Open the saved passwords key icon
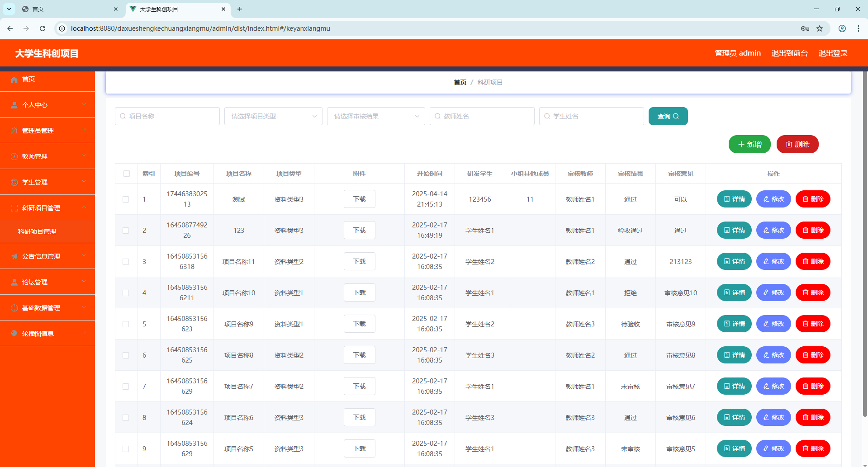 coord(805,28)
